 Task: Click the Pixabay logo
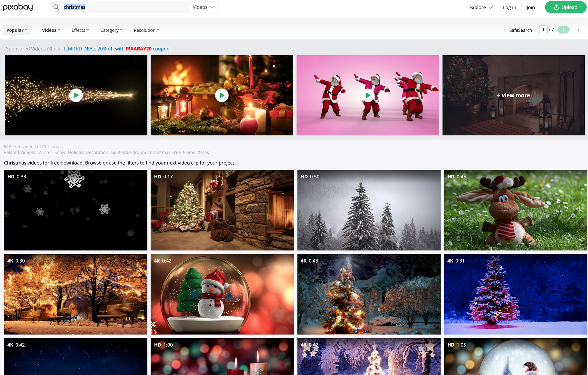click(18, 7)
